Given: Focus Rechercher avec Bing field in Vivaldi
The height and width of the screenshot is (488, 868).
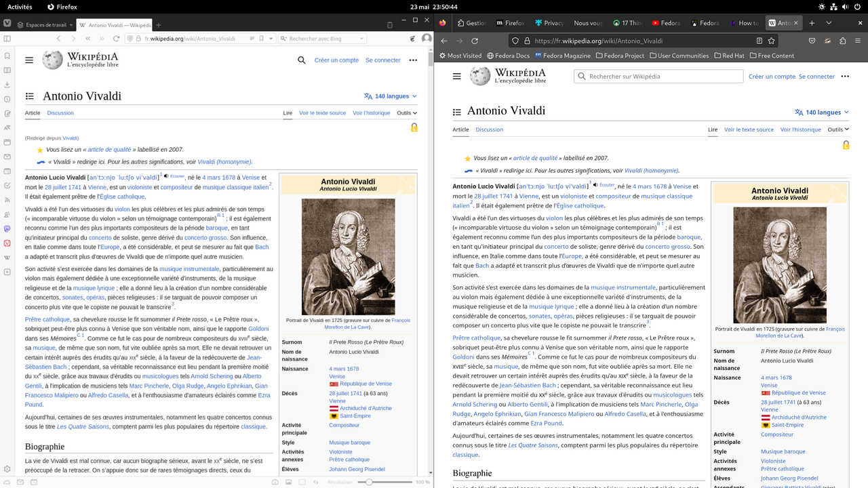Looking at the screenshot, I should point(323,39).
